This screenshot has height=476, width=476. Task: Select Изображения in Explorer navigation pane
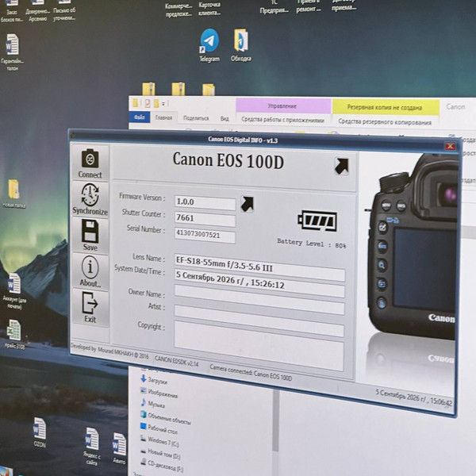click(159, 393)
